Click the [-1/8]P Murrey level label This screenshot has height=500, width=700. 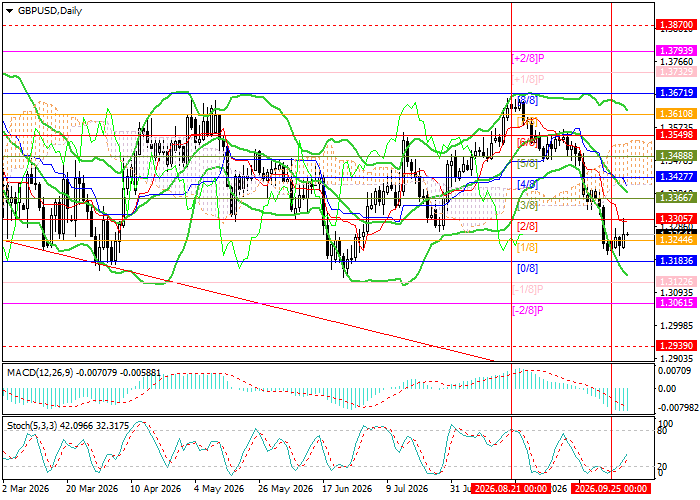[528, 289]
